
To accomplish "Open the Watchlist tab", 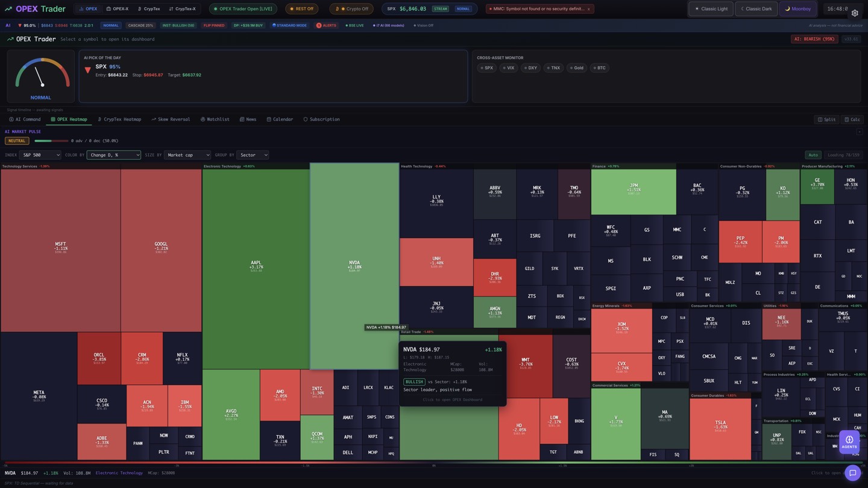I will click(x=215, y=119).
